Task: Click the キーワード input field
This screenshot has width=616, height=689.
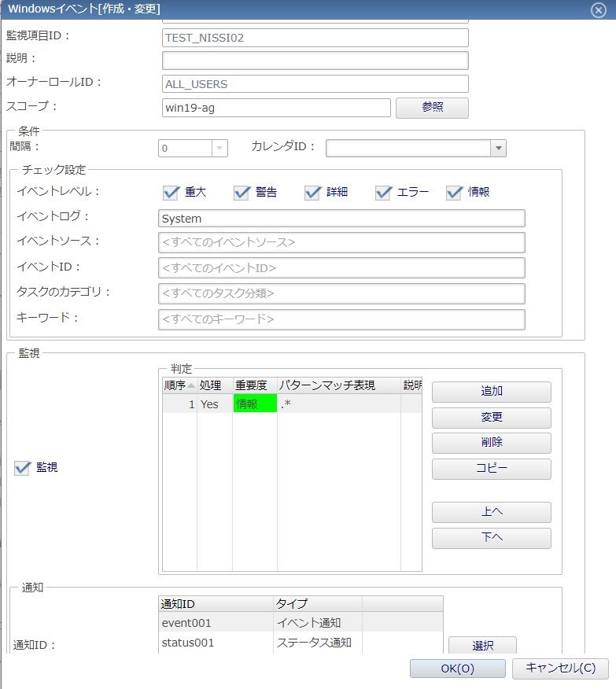Action: (341, 319)
